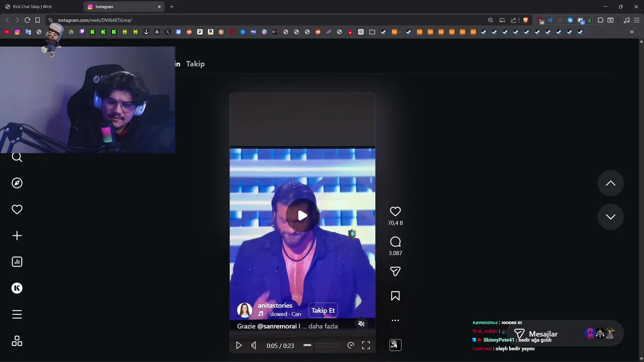Click the play button in the control bar
Screen dimensions: 644x362
239,345
